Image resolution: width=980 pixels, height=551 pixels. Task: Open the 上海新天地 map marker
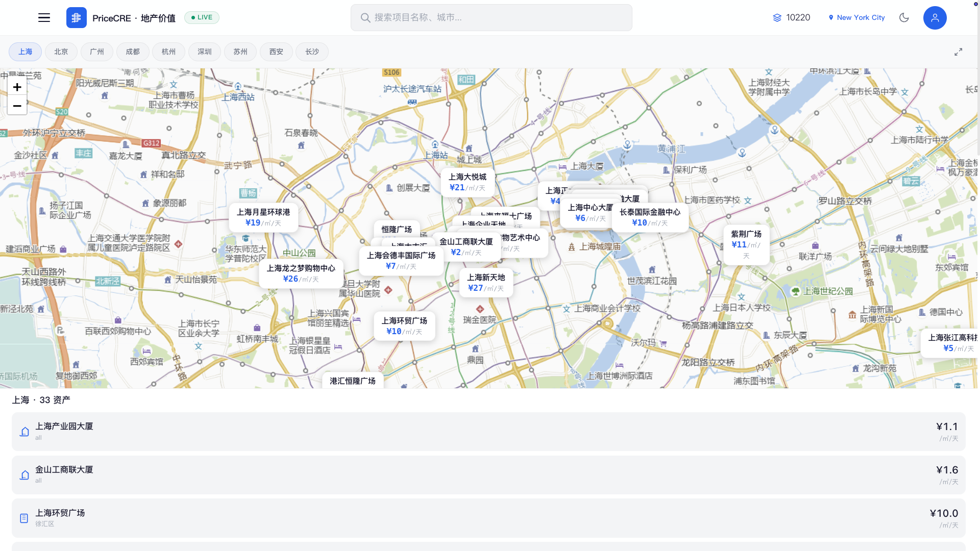[x=486, y=283]
